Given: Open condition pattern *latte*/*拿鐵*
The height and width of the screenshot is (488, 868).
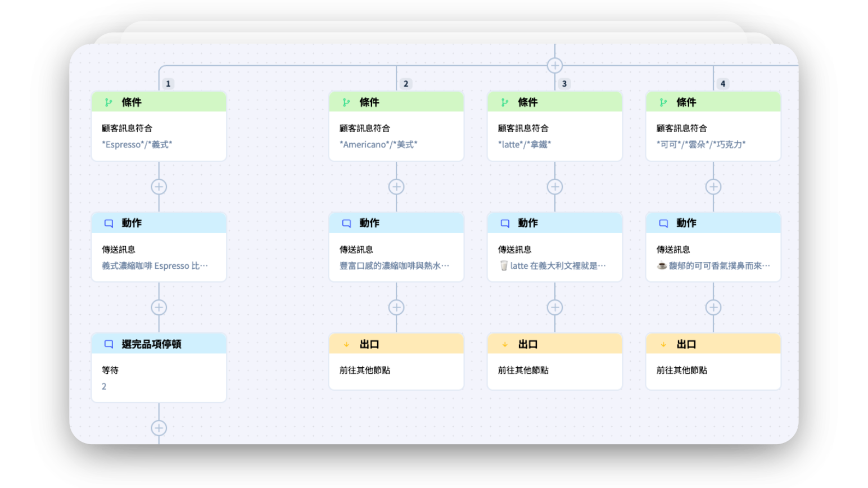Looking at the screenshot, I should (x=525, y=144).
